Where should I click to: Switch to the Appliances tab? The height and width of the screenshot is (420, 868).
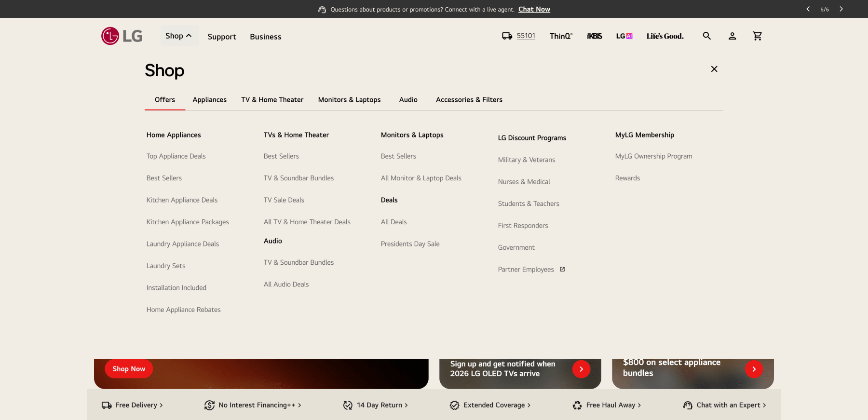point(209,100)
